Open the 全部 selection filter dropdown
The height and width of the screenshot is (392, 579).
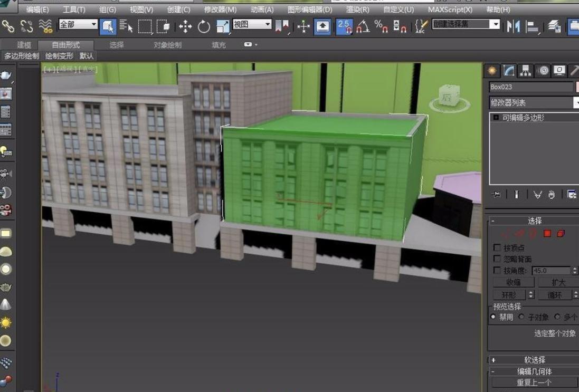pyautogui.click(x=78, y=24)
